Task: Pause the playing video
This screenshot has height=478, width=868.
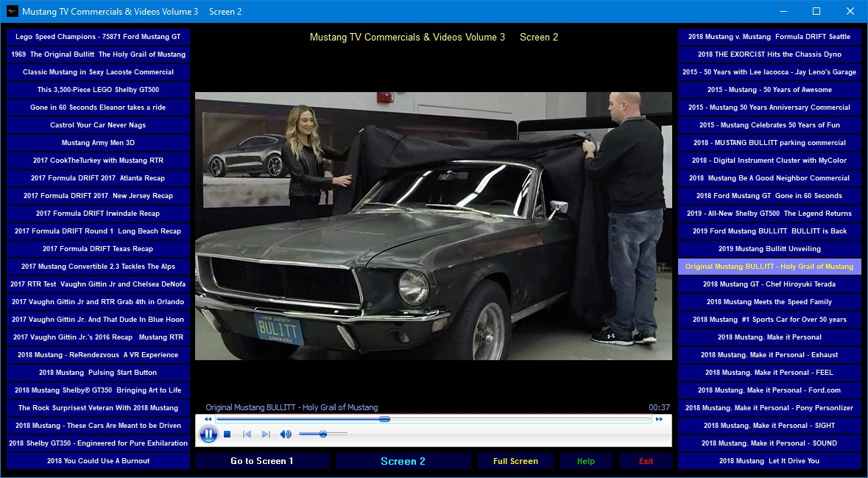Action: pos(208,435)
